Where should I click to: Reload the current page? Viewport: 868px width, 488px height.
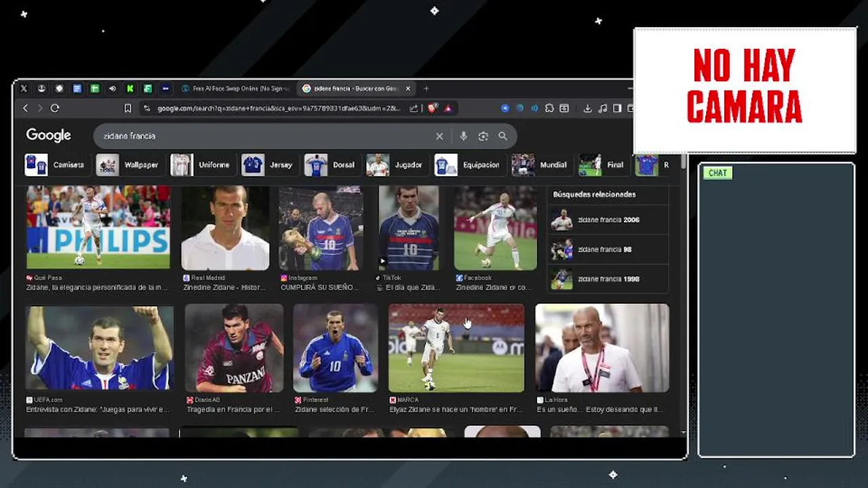(x=55, y=108)
